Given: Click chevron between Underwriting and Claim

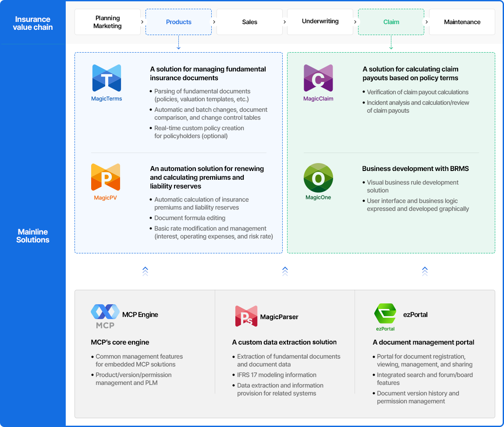Looking at the screenshot, I should coord(355,22).
